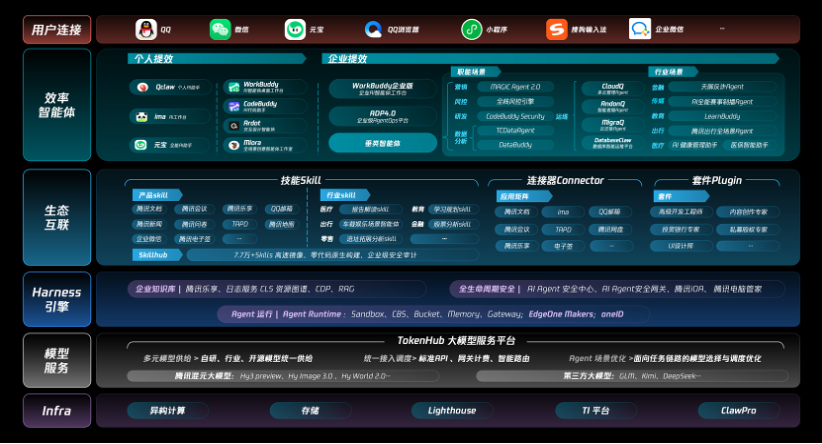Click the 股票分析skill pill
Screen dimensions: 822x444
(452, 224)
